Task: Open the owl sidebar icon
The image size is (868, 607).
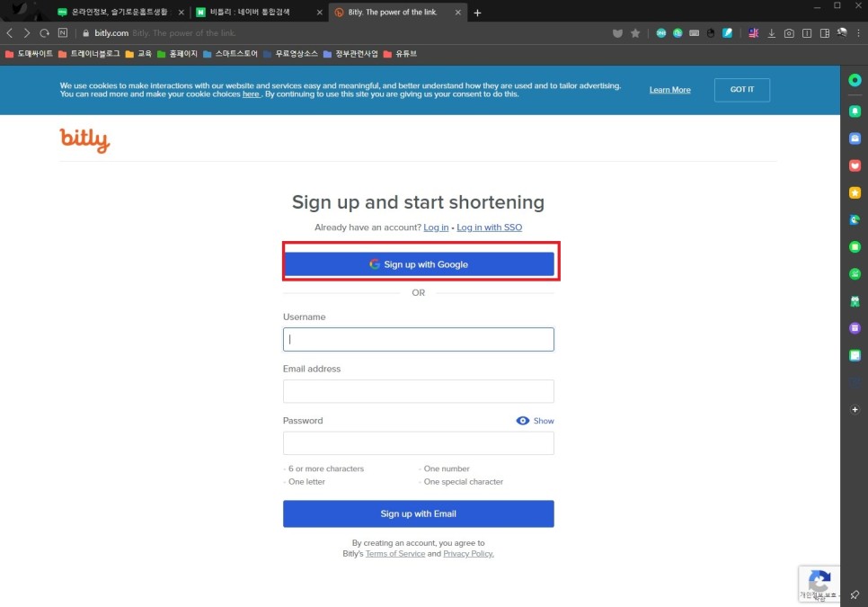Action: coord(855,301)
